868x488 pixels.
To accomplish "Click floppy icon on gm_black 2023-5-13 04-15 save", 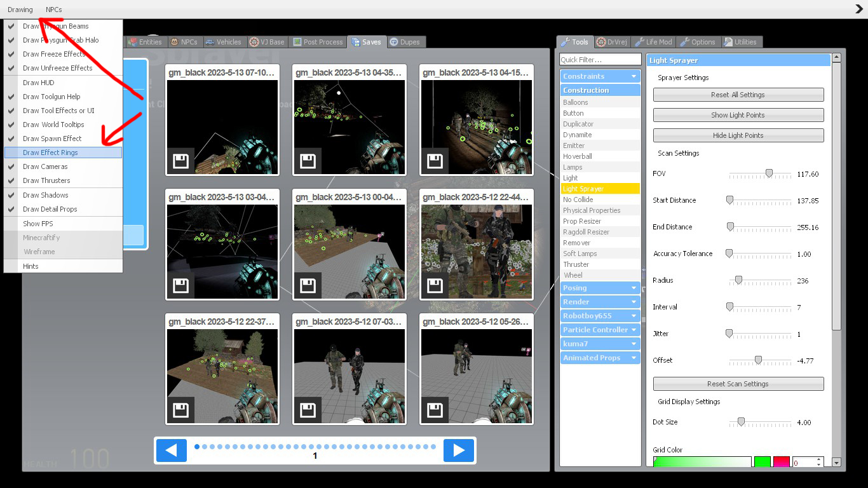I will point(435,160).
